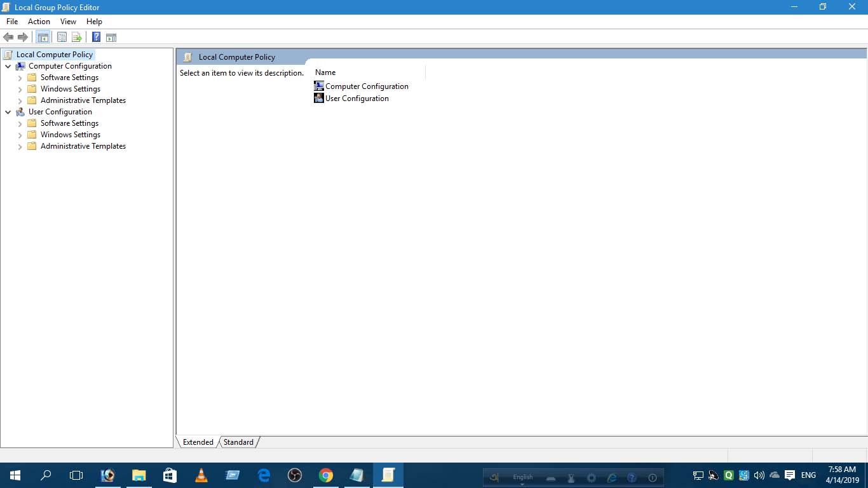Open Task View from taskbar
This screenshot has width=868, height=488.
point(76,475)
